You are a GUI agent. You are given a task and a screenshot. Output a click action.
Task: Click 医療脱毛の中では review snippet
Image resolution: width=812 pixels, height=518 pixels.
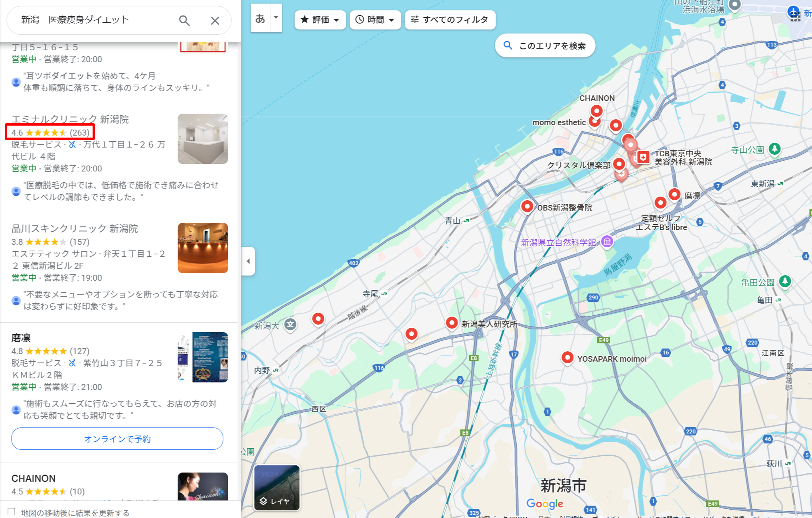[121, 191]
